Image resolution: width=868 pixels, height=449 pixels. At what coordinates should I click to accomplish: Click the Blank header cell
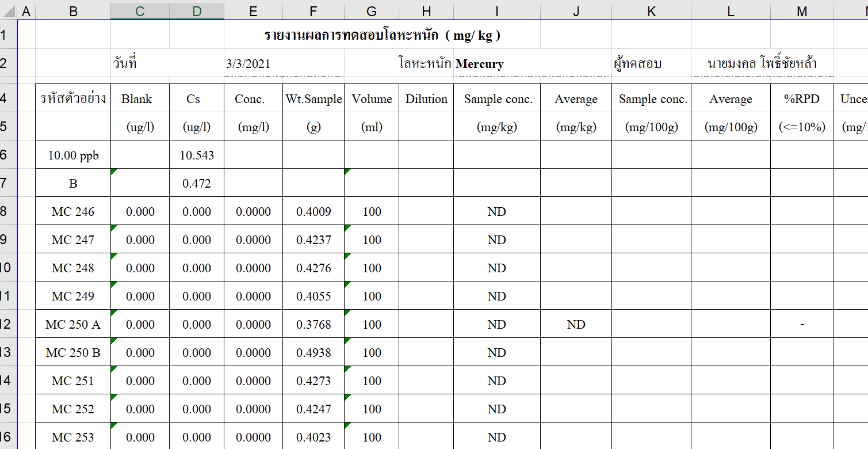click(x=140, y=98)
